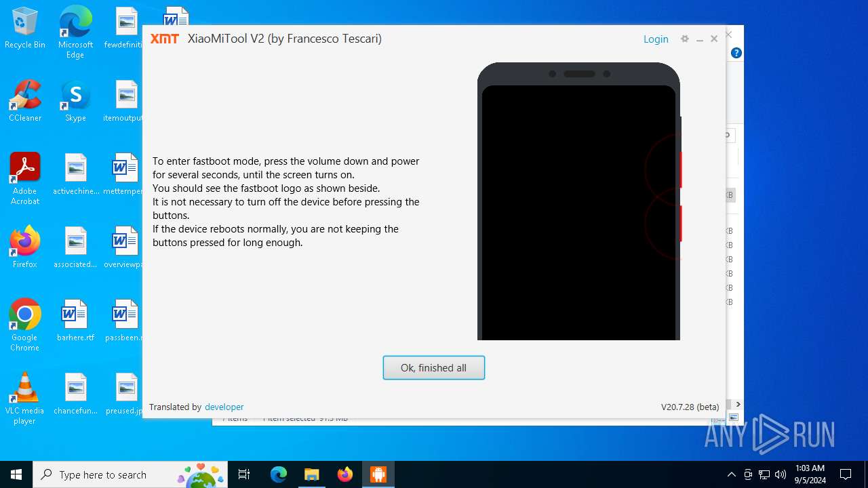868x488 pixels.
Task: Launch Firefox desktop shortcut
Action: point(25,247)
